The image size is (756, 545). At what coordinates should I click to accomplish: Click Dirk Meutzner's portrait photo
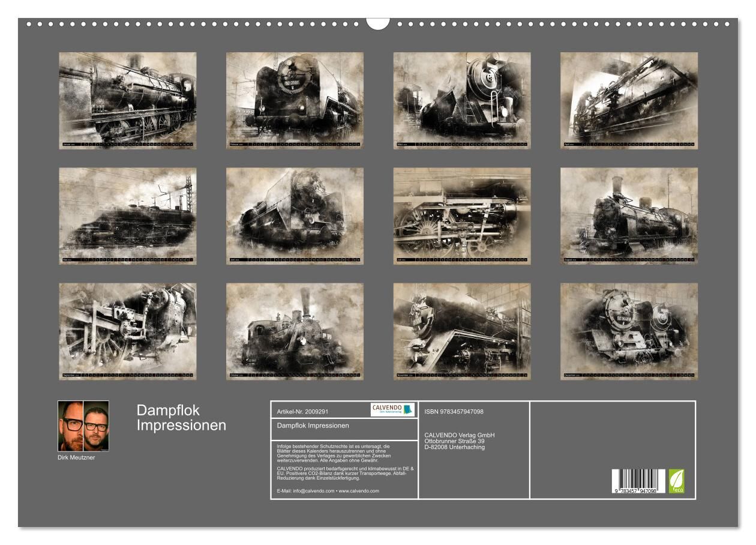(x=83, y=426)
